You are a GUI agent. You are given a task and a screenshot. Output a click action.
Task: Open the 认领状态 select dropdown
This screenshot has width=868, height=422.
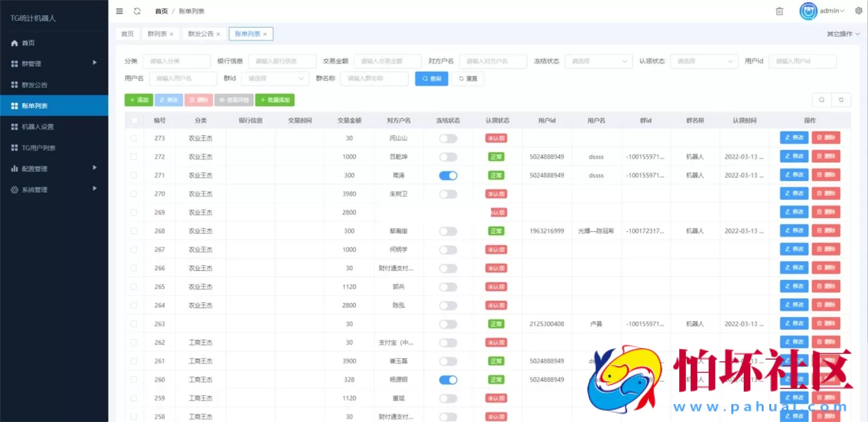(704, 61)
